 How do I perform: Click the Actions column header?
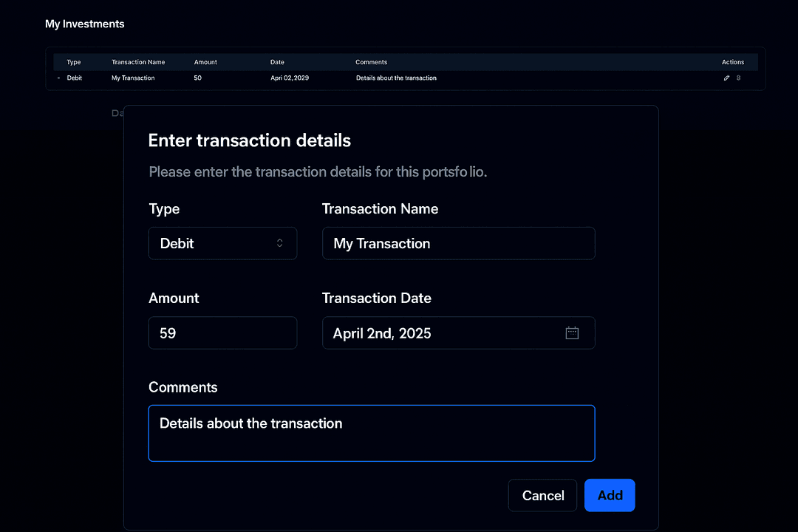point(733,62)
